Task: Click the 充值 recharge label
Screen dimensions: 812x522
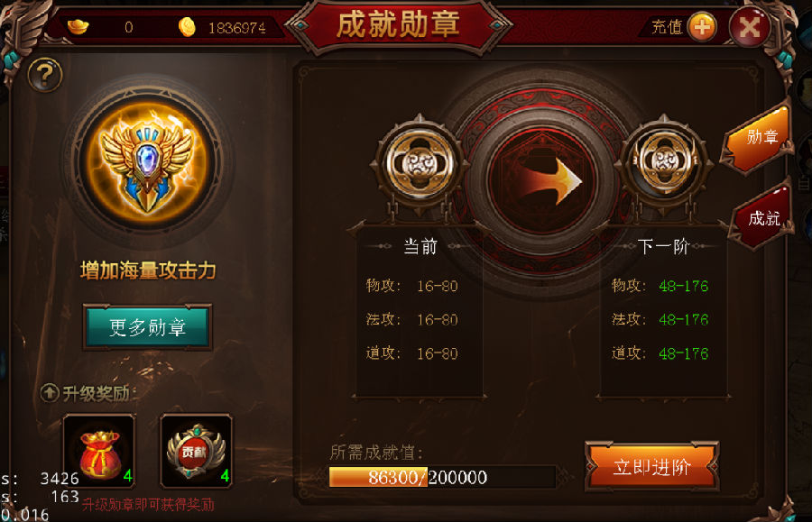Action: pos(667,27)
